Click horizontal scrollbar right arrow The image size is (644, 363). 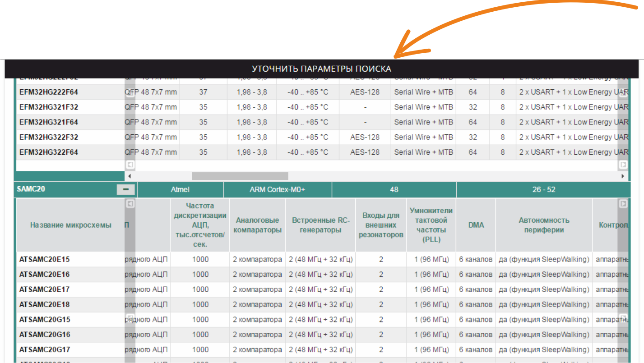pos(623,176)
